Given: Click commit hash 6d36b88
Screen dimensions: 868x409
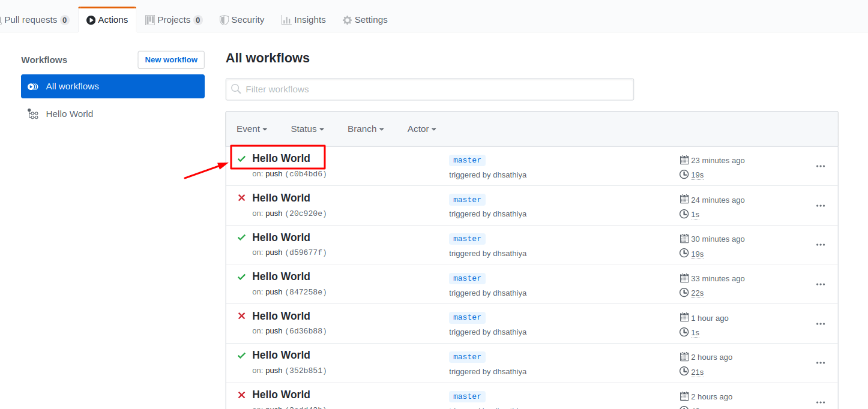Looking at the screenshot, I should (x=306, y=331).
